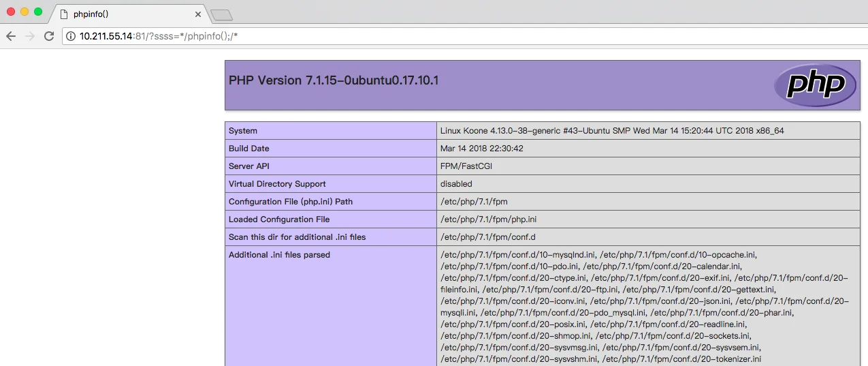Click the red close window button
The width and height of the screenshot is (868, 366).
(x=11, y=12)
